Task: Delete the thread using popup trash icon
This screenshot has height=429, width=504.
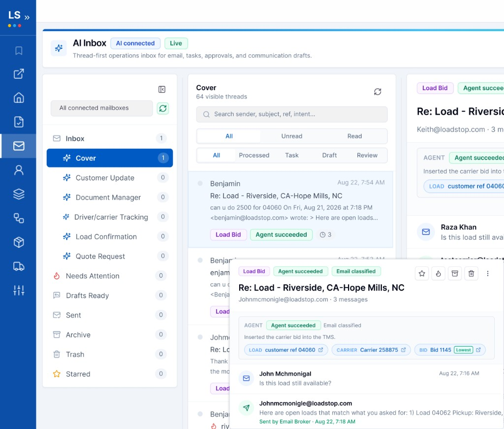Action: pos(471,274)
